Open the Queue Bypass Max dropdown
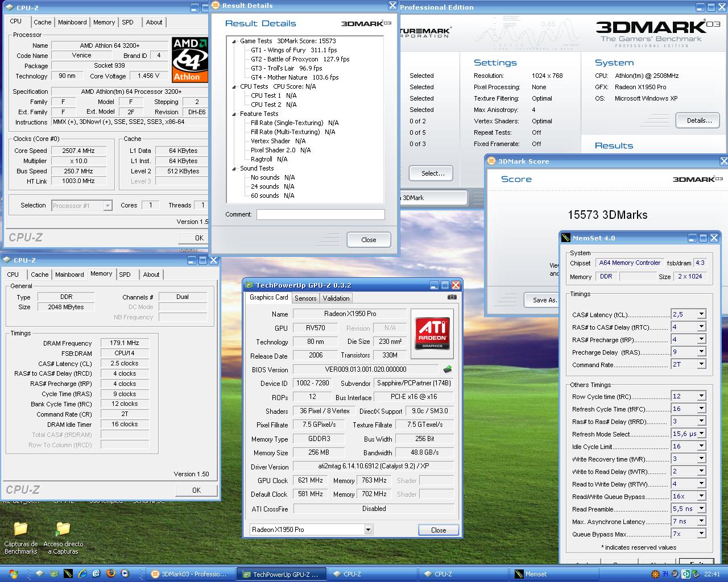Image resolution: width=728 pixels, height=582 pixels. [701, 534]
